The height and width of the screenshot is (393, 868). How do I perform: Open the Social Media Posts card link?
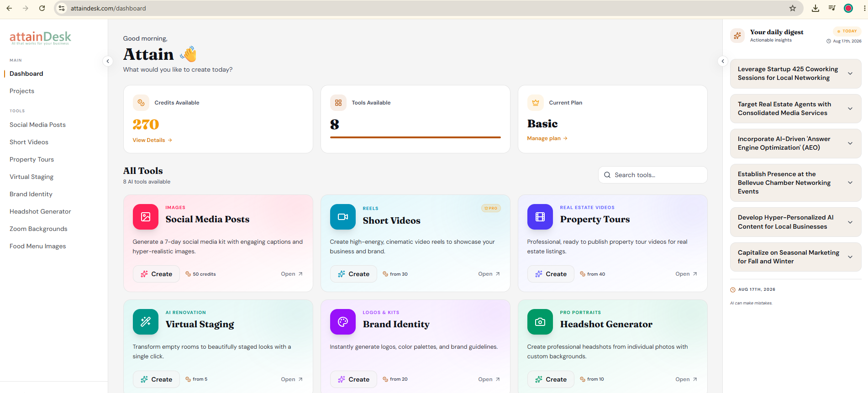[292, 274]
